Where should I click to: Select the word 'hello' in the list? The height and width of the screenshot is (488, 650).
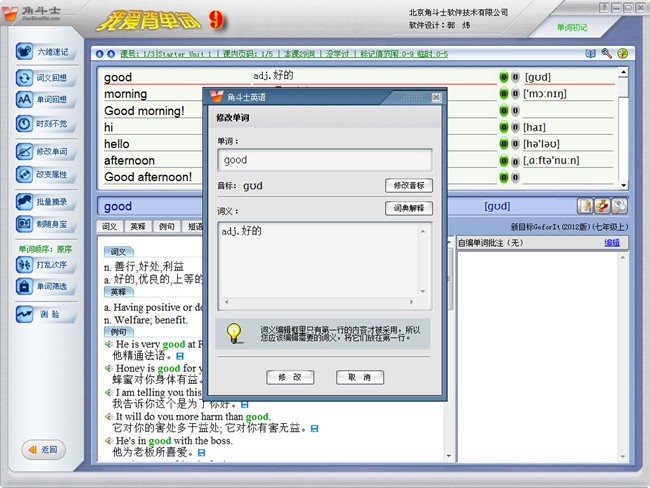pos(117,144)
